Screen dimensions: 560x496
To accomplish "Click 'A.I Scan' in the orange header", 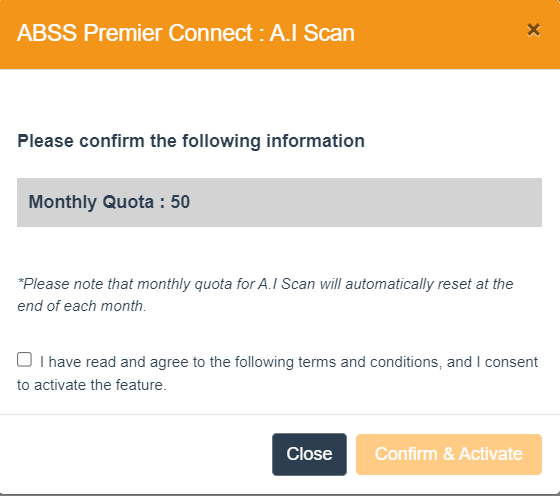I will tap(312, 33).
